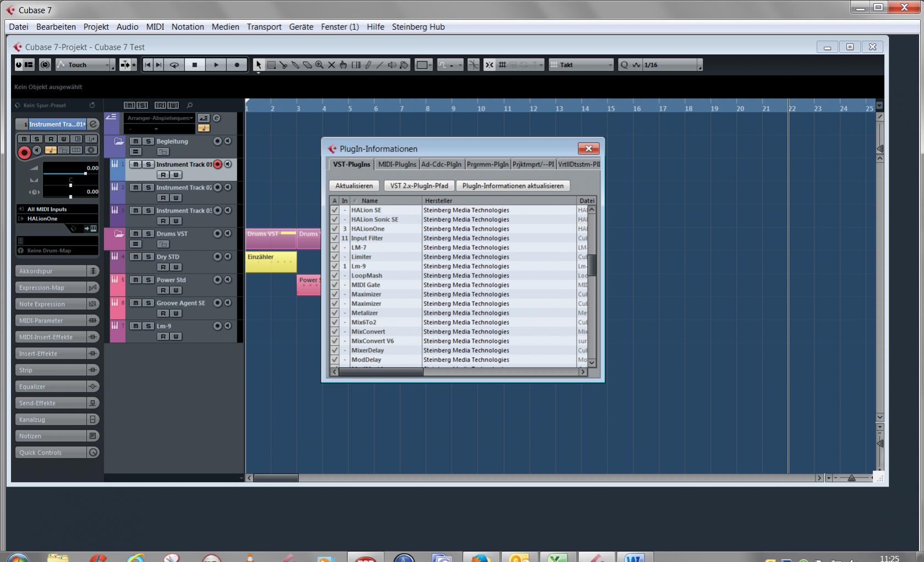
Task: Open Edit Instrument 'e' button in Inspector
Action: pyautogui.click(x=94, y=124)
